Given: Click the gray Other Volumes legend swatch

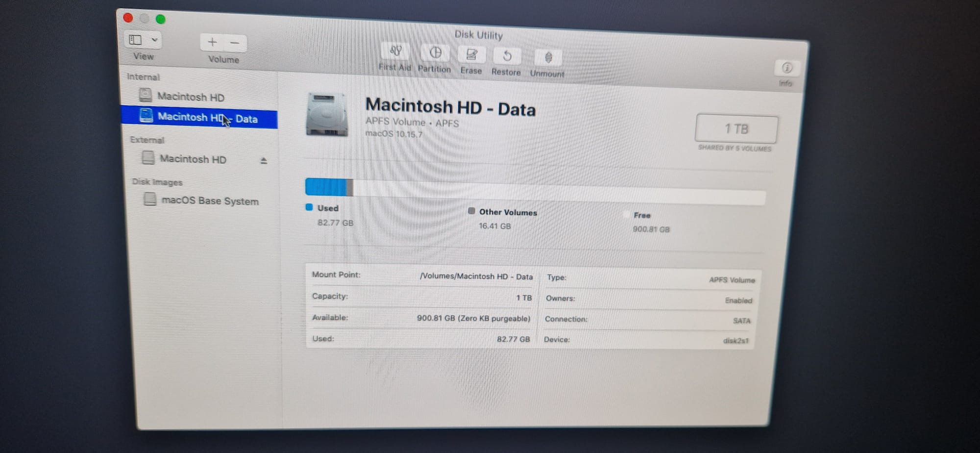Looking at the screenshot, I should pyautogui.click(x=471, y=211).
